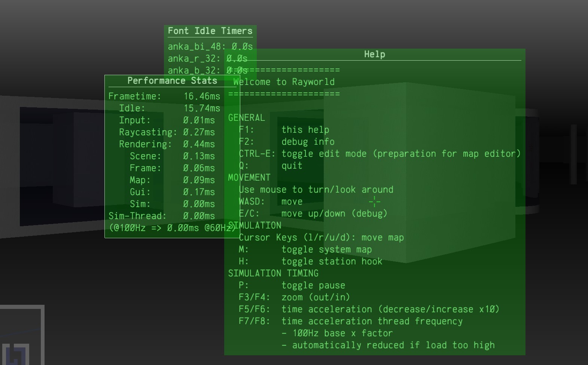Click the anka_bi_48 font timer entry
Screen dimensions: 588x365
[x=210, y=47]
